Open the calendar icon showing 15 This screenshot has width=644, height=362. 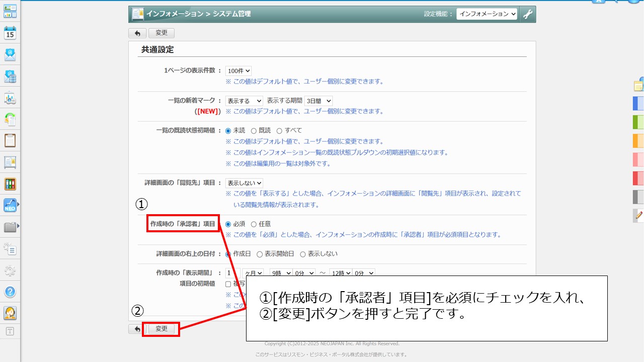tap(10, 33)
